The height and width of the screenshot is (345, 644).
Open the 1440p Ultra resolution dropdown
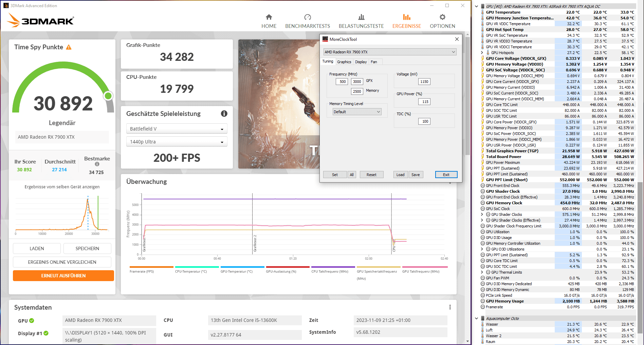[x=177, y=142]
